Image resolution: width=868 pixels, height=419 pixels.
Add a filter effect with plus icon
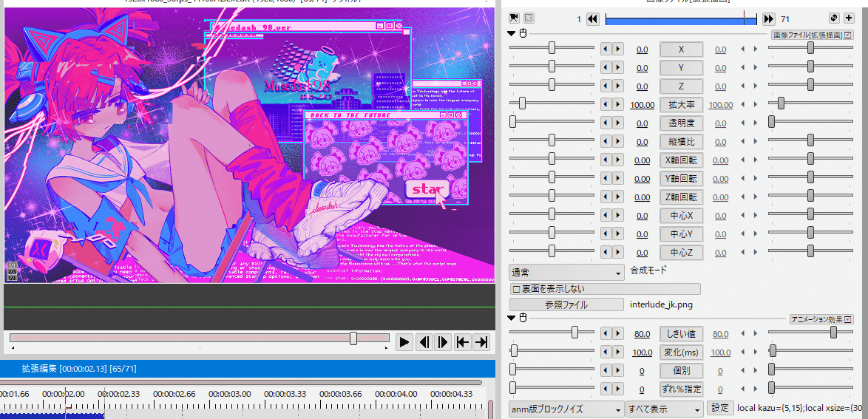[848, 18]
